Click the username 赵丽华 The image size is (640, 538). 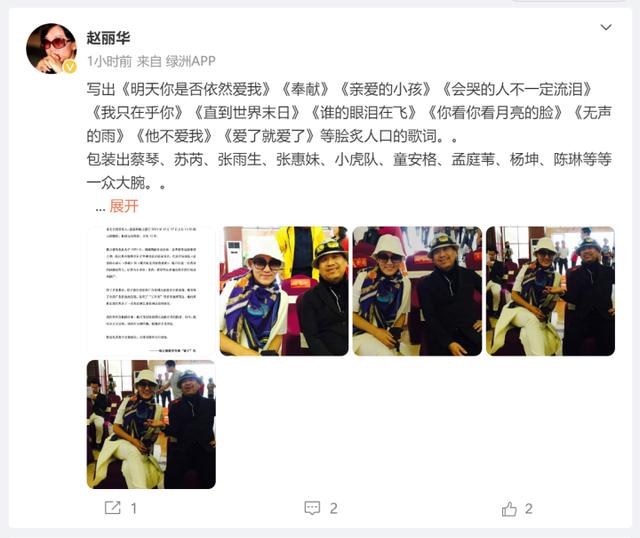108,38
